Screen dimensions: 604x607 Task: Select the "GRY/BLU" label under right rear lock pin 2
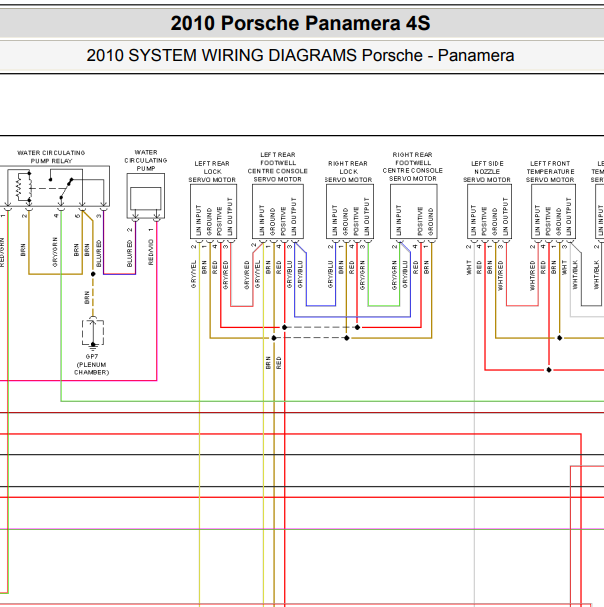tap(330, 274)
